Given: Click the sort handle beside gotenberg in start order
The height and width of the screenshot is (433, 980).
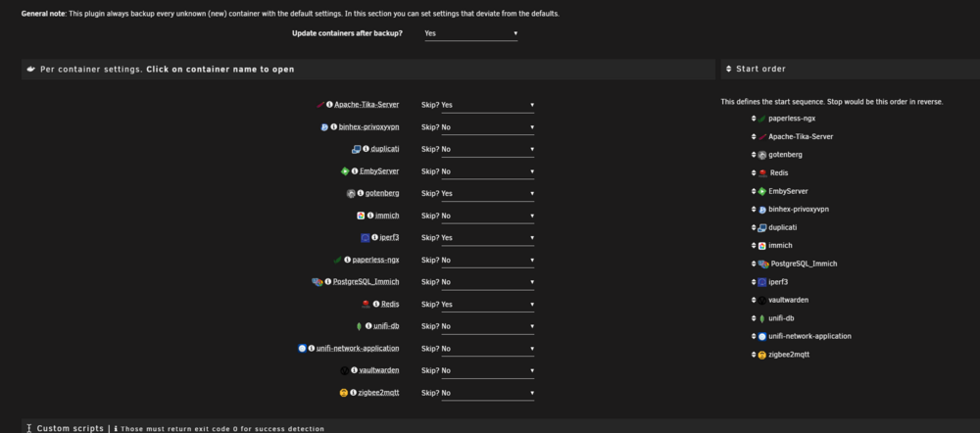Looking at the screenshot, I should tap(754, 155).
